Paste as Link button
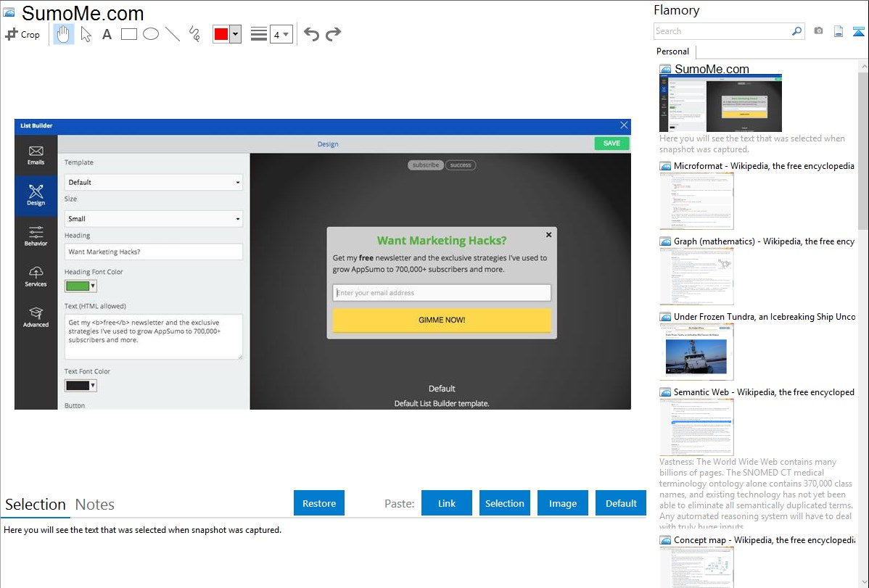Image resolution: width=869 pixels, height=588 pixels. click(447, 503)
